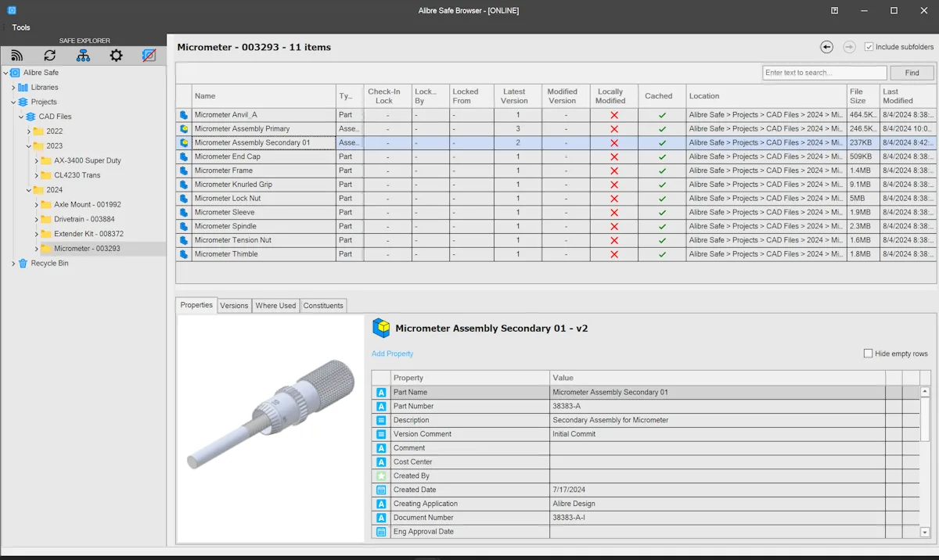Image resolution: width=939 pixels, height=560 pixels.
Task: Click the Recycle Bin trash icon
Action: coord(23,264)
